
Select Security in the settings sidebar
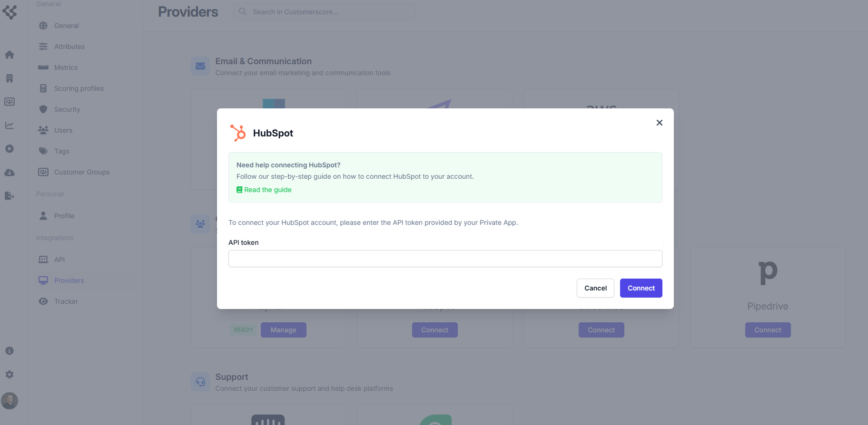pyautogui.click(x=67, y=109)
